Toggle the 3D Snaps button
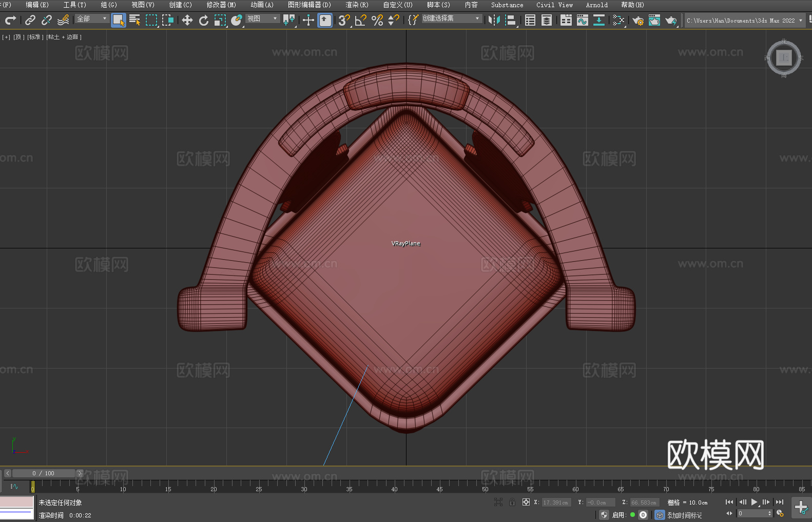 [x=344, y=20]
